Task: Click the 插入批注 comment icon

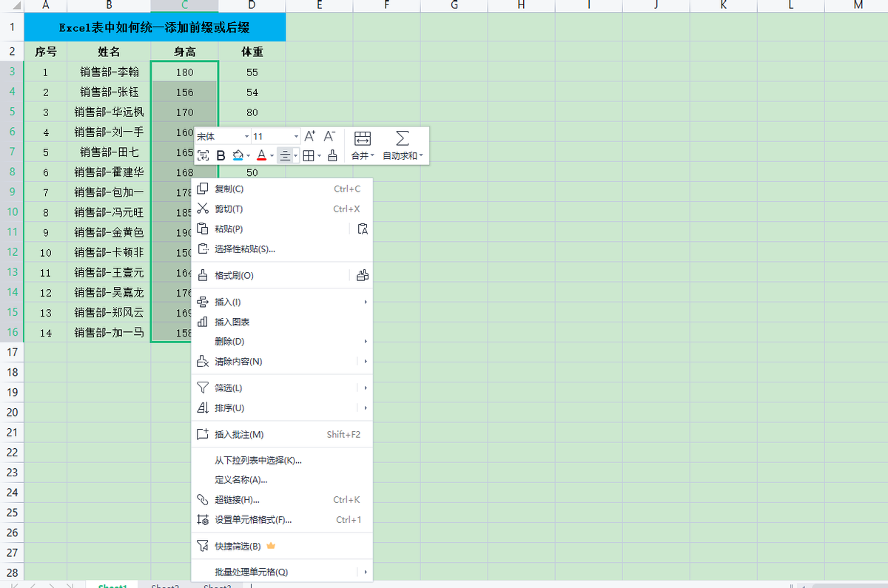Action: click(x=203, y=434)
